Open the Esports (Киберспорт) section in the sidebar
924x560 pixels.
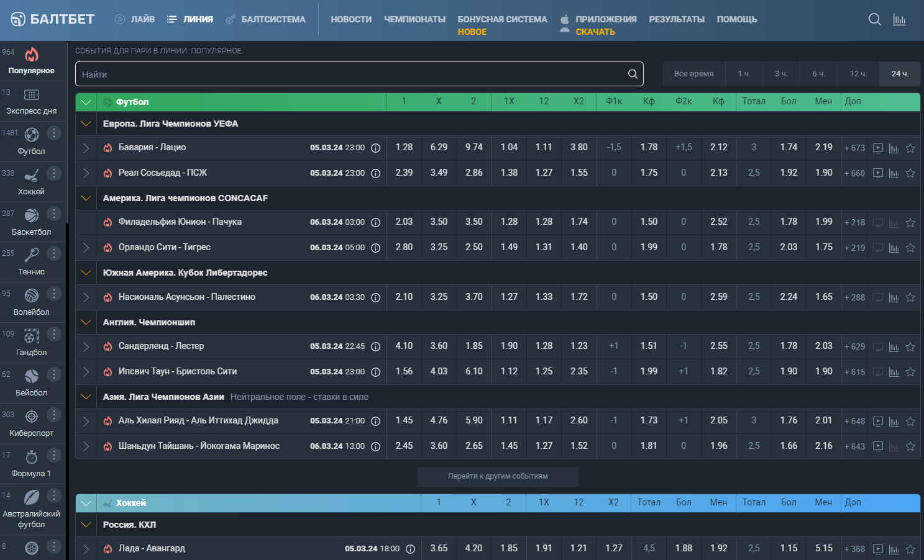click(x=31, y=423)
